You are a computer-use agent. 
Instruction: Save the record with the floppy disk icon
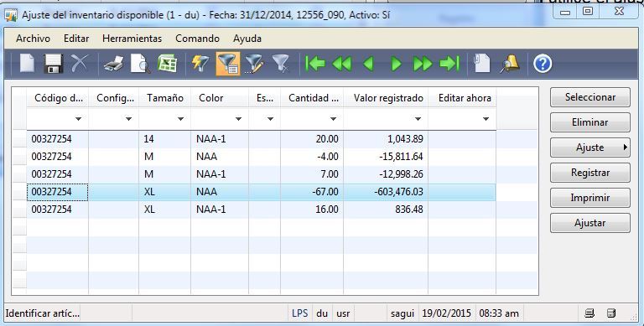pos(53,64)
